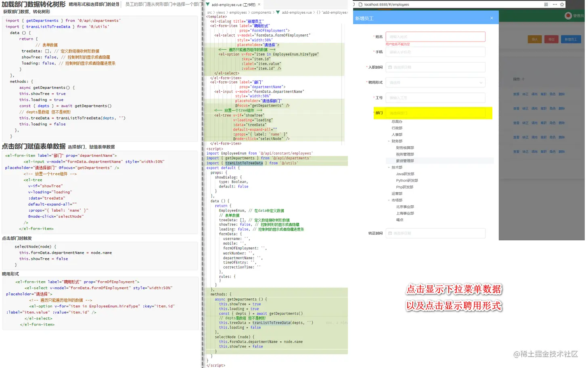The width and height of the screenshot is (588, 368).
Task: Focus the 姓名 input field
Action: click(435, 37)
